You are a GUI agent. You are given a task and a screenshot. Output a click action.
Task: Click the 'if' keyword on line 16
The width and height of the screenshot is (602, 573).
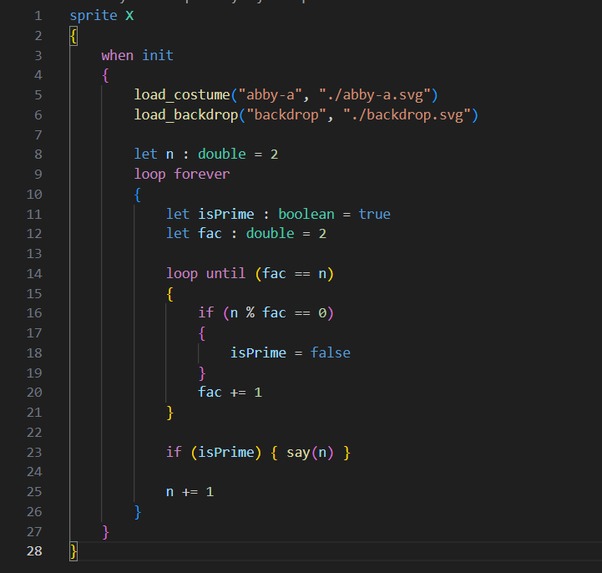tap(206, 313)
